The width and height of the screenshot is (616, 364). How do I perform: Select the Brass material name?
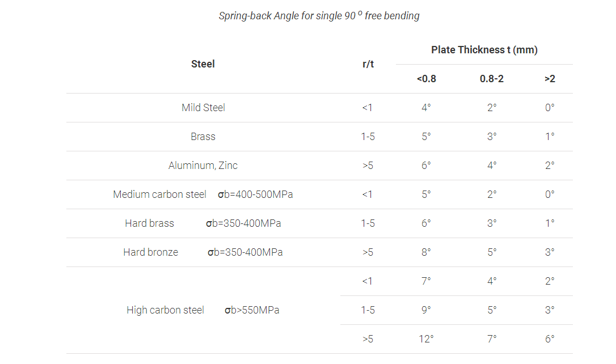(203, 137)
